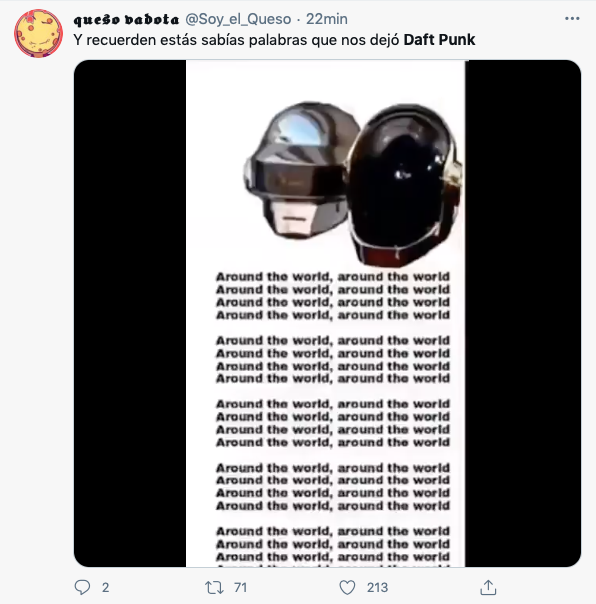This screenshot has height=604, width=596.
Task: Click the left black bar of media
Action: coord(130,313)
